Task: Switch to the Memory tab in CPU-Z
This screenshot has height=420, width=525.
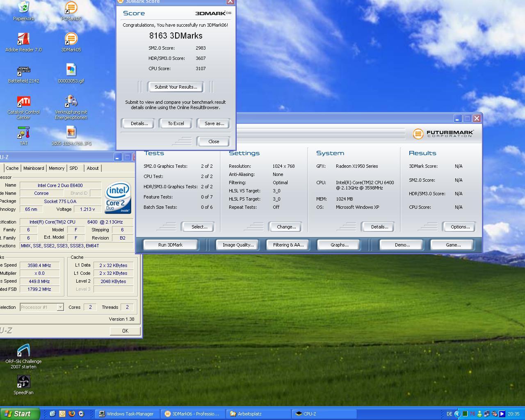Action: 57,168
